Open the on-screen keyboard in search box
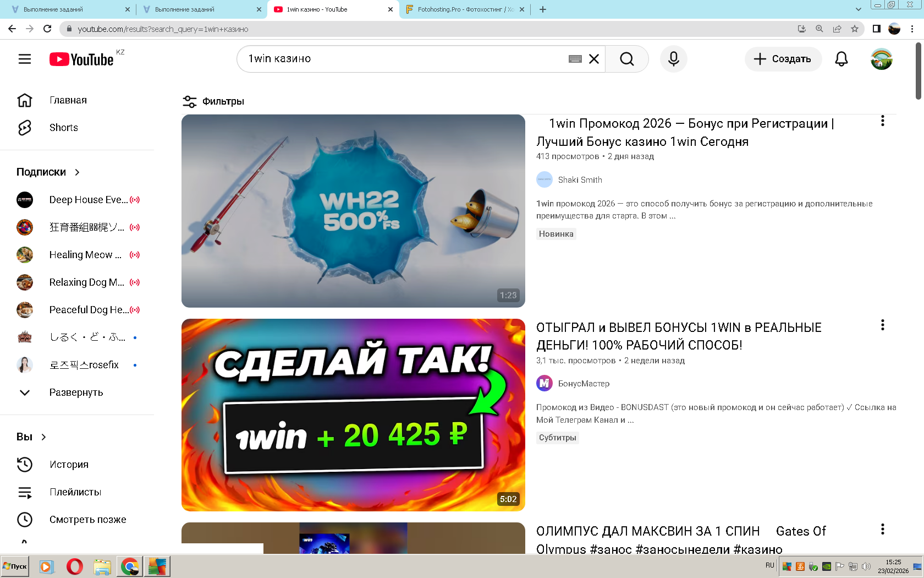Screen dimensions: 924x578 pos(575,59)
